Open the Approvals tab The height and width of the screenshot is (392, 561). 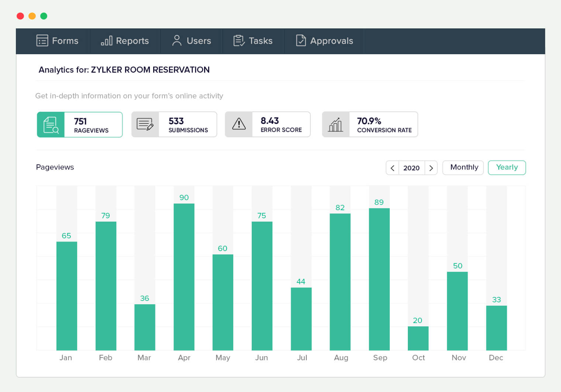tap(324, 41)
